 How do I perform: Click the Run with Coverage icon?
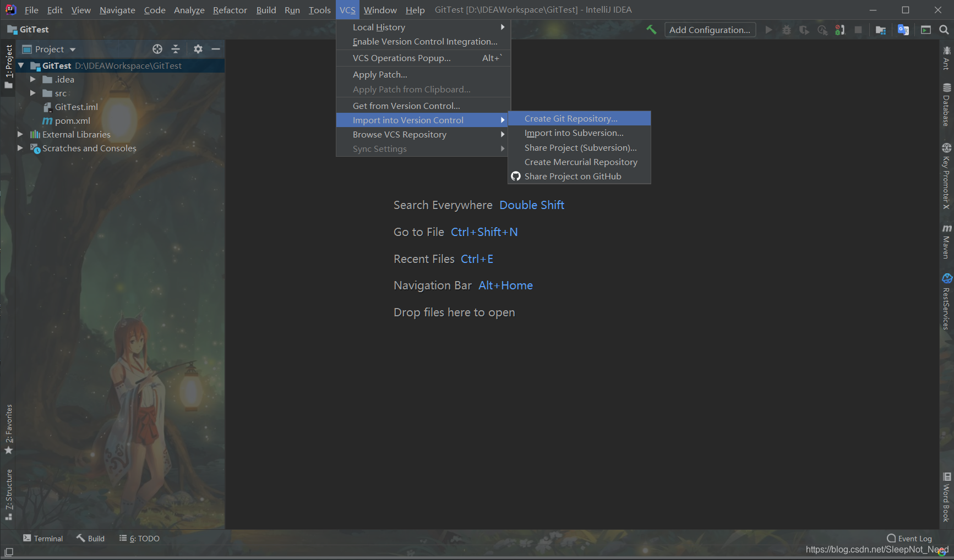pyautogui.click(x=804, y=30)
